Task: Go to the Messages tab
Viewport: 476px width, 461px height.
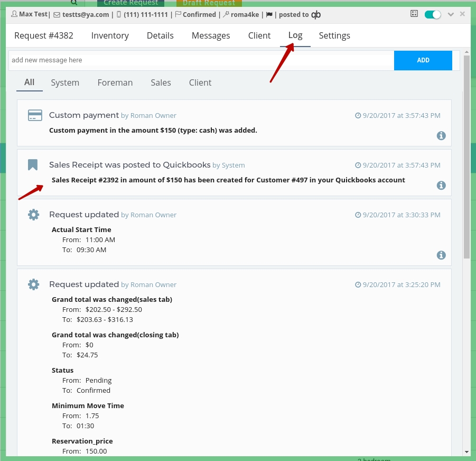Action: click(211, 35)
